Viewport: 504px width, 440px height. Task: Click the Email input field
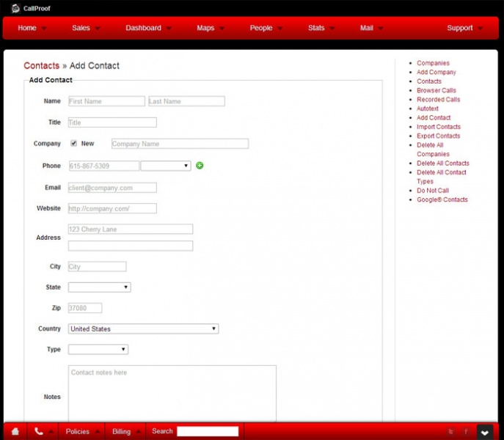[x=112, y=188]
